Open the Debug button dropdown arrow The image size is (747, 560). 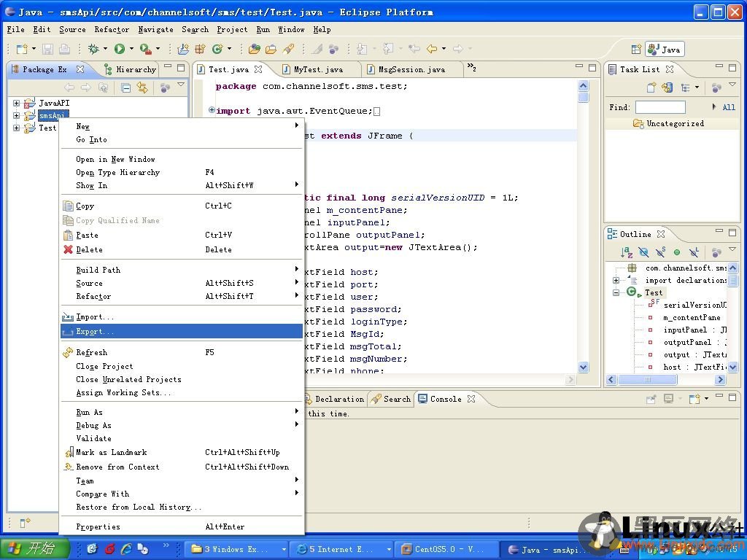[105, 49]
